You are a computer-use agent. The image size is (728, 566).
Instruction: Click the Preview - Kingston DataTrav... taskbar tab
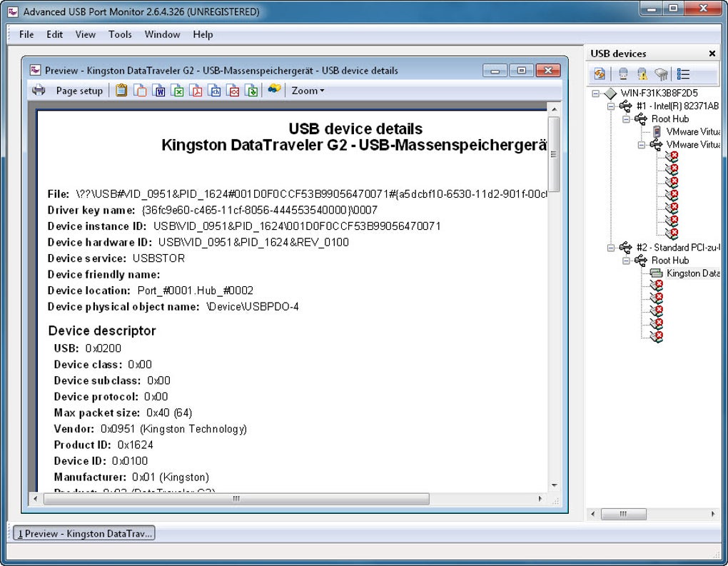point(84,533)
